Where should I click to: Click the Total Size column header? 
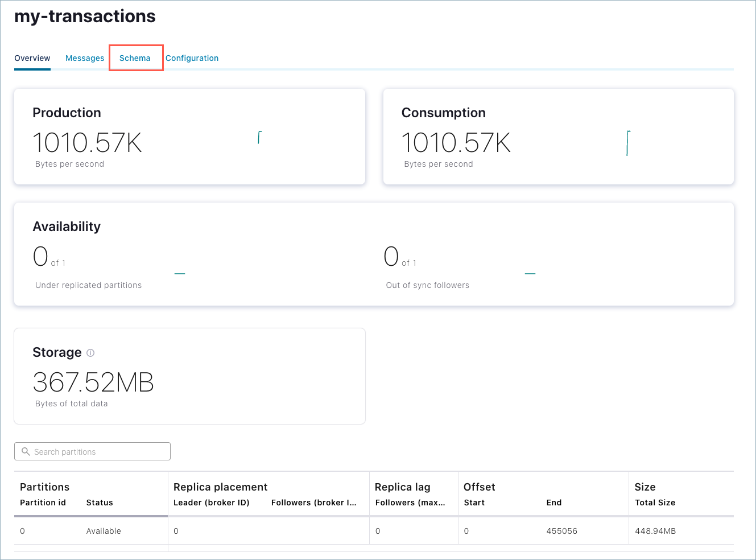click(x=655, y=503)
